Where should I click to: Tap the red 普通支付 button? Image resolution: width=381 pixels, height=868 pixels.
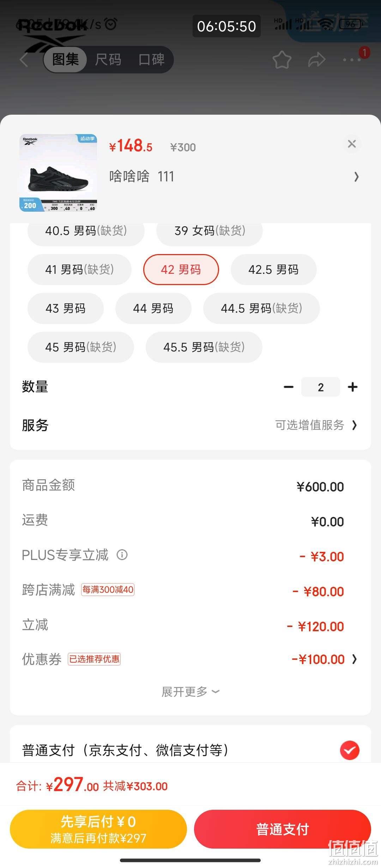coord(282,829)
